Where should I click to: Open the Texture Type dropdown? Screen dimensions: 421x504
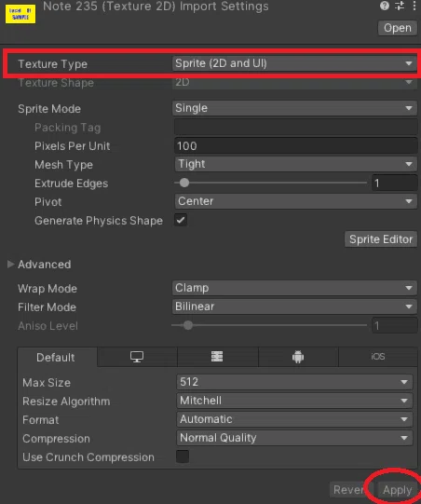[294, 63]
